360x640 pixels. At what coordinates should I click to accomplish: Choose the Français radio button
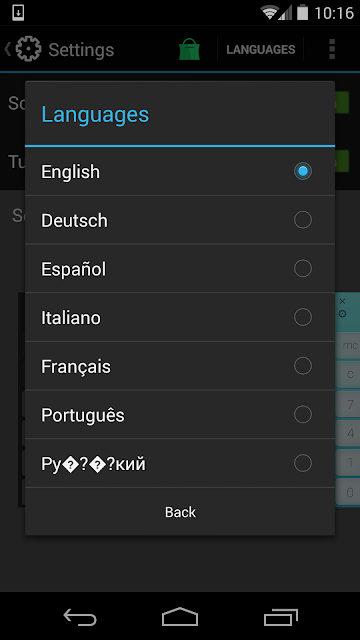pyautogui.click(x=302, y=366)
